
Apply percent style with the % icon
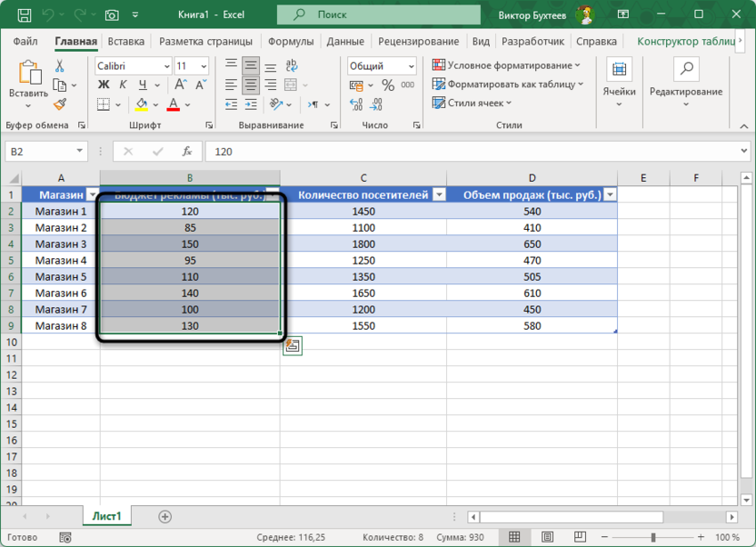pos(388,85)
